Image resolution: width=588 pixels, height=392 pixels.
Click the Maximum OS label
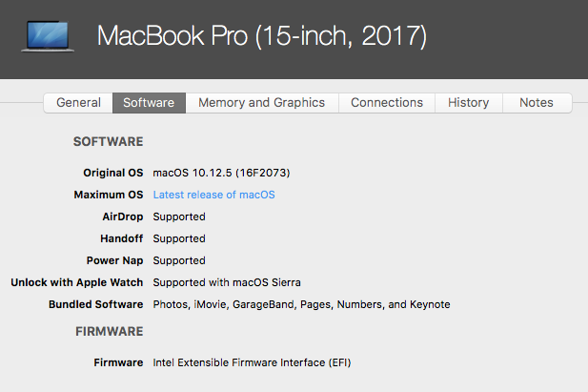click(109, 195)
